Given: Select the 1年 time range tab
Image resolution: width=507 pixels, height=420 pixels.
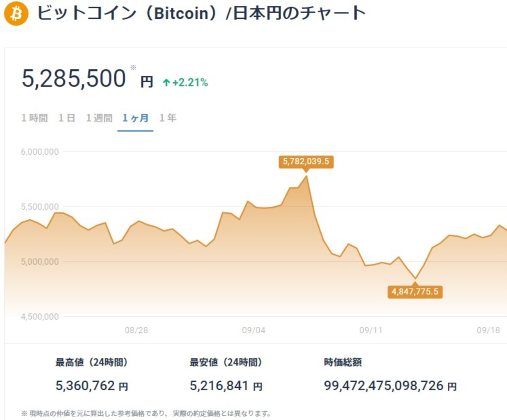Looking at the screenshot, I should click(x=168, y=117).
